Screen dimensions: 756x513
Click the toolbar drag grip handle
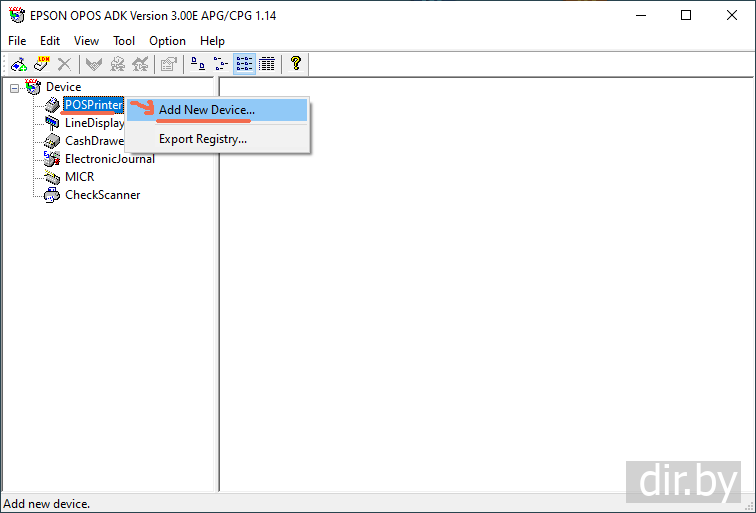[x=5, y=64]
